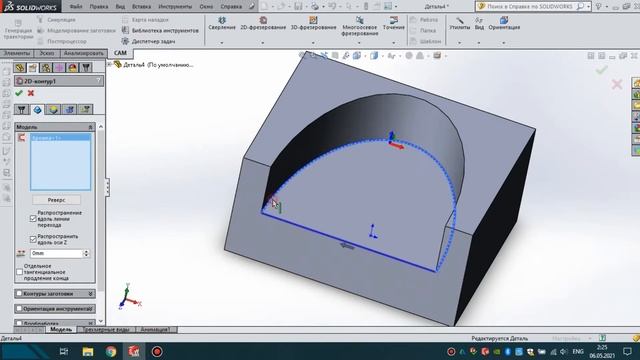Cancel 2D-контур1 with red cross
This screenshot has width=640, height=360.
31,93
